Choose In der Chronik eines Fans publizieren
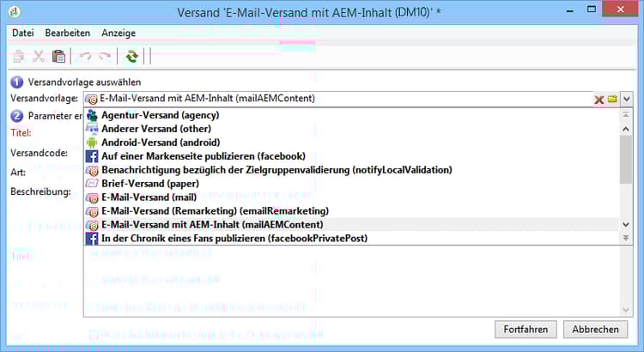The width and height of the screenshot is (644, 352). coord(351,238)
